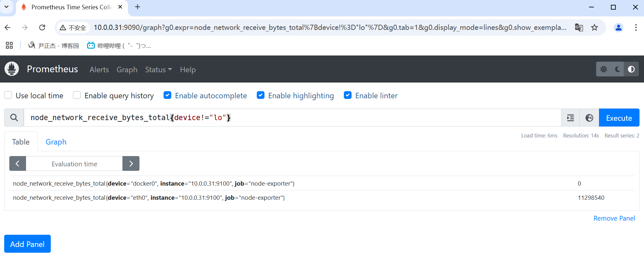Click the Remove Panel link
644x263 pixels.
(x=614, y=218)
